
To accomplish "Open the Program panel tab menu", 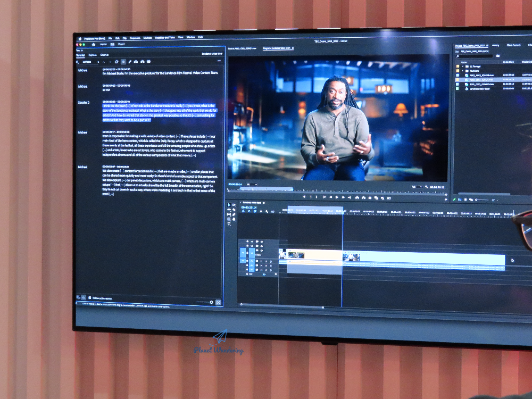I will tap(293, 48).
